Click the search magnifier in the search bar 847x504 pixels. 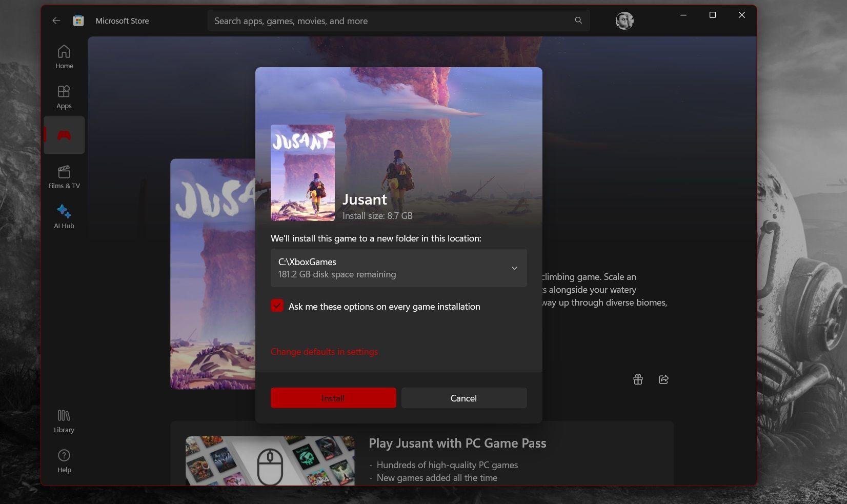point(578,21)
